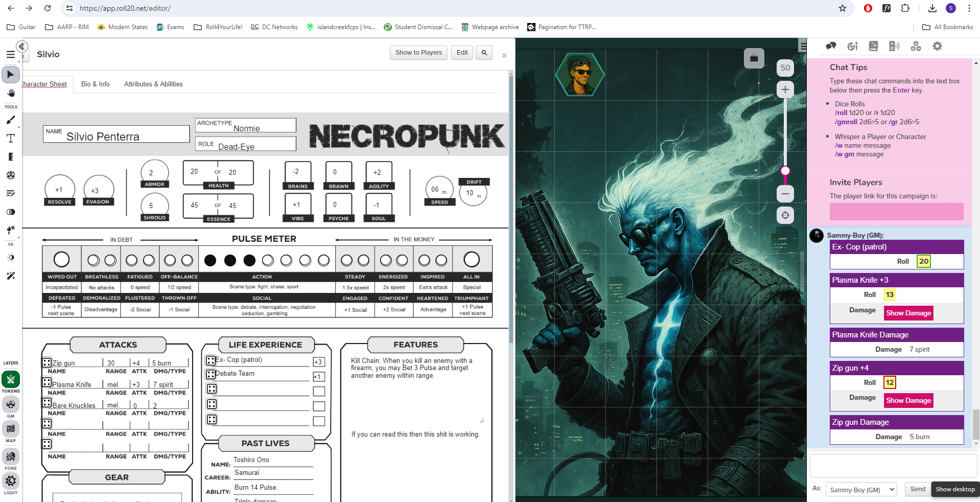Toggle the second Inspired pulse circle

tap(441, 261)
